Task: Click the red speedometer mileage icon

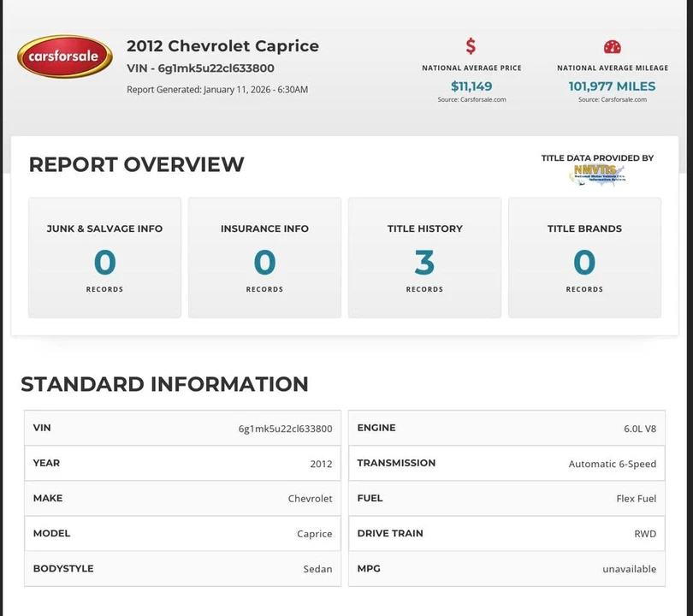Action: click(x=612, y=47)
